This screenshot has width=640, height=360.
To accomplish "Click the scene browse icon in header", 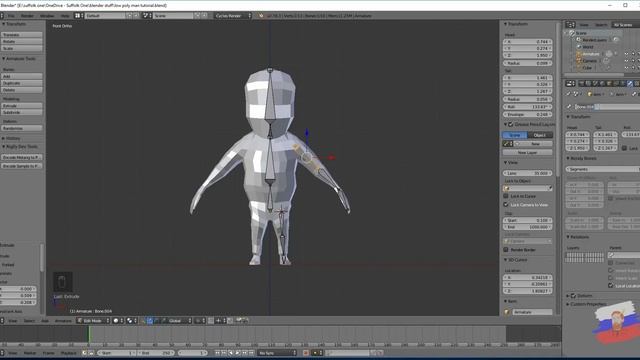I will (x=146, y=16).
